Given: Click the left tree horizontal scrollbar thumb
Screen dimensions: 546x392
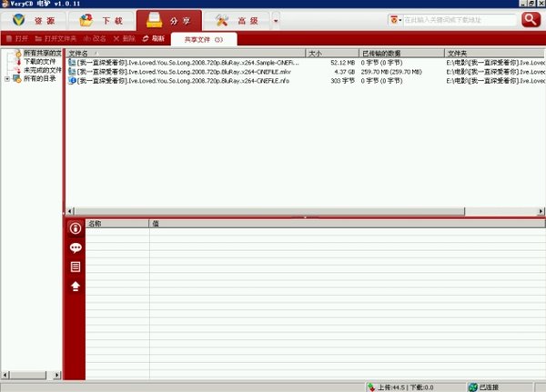Looking at the screenshot, I should [27, 375].
